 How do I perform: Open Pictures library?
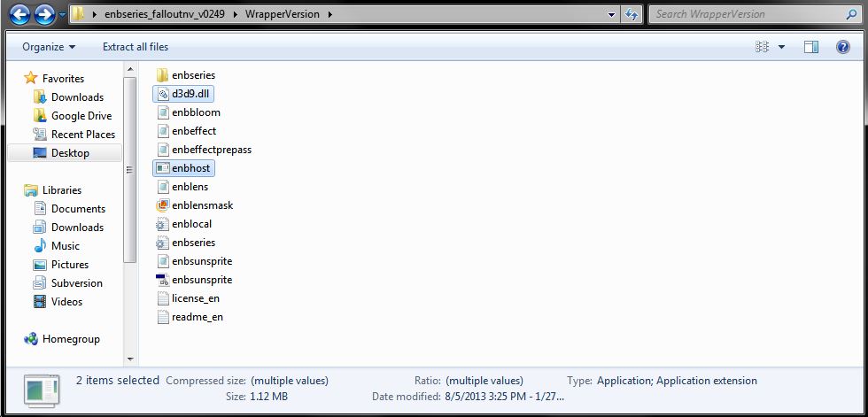click(70, 265)
